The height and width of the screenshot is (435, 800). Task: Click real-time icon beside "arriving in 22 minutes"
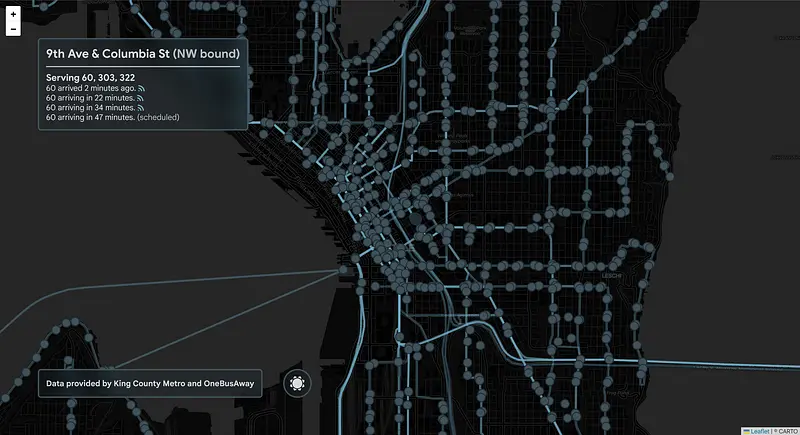141,98
